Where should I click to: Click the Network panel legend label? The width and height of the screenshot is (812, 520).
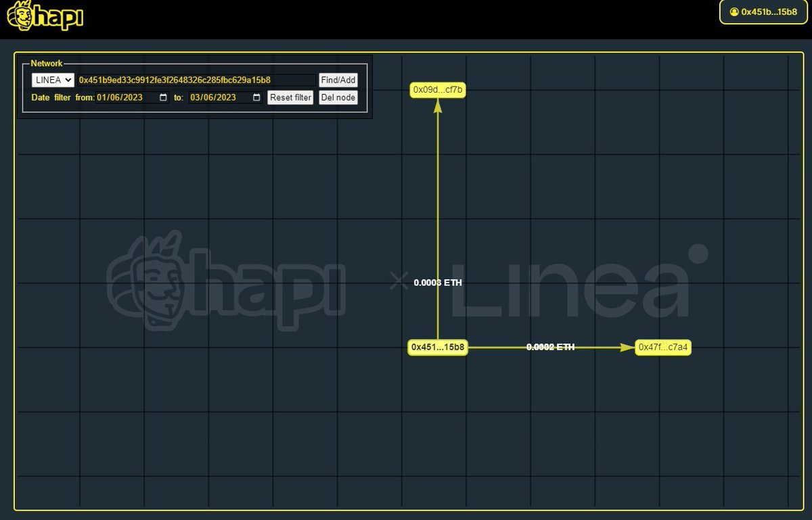point(47,64)
